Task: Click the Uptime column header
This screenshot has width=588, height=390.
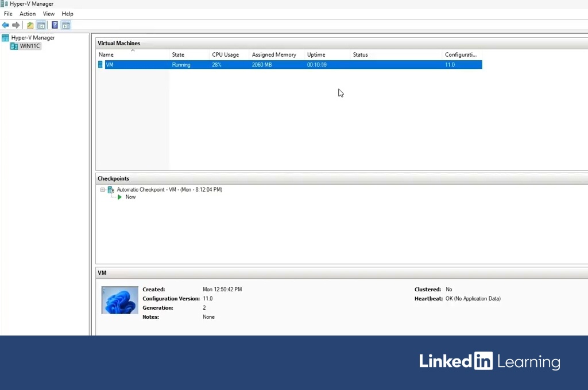Action: [x=316, y=55]
